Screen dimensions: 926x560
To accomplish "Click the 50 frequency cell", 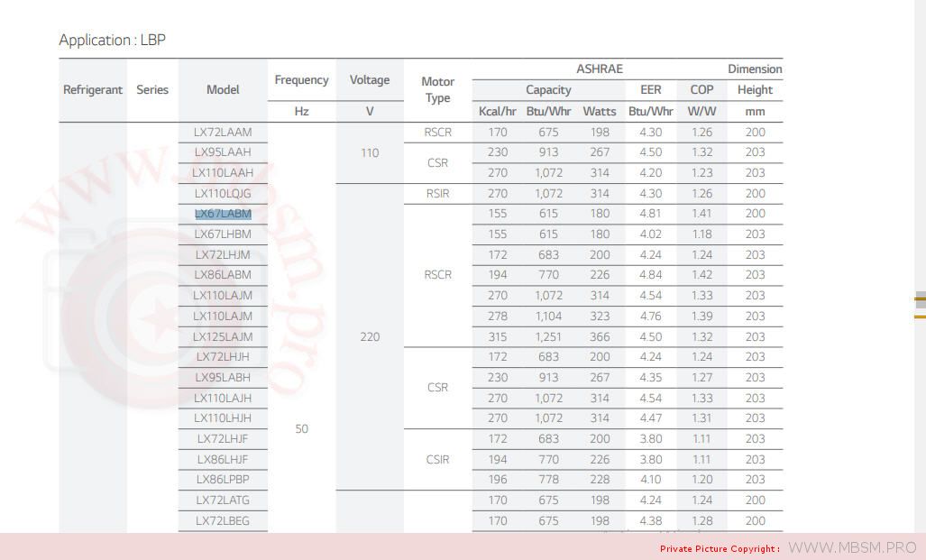I will click(301, 429).
